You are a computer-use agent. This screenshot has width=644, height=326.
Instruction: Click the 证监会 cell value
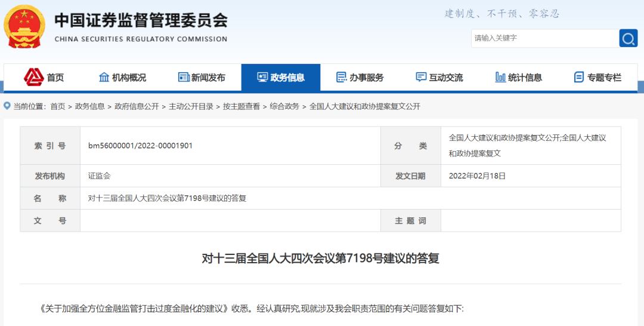point(100,176)
